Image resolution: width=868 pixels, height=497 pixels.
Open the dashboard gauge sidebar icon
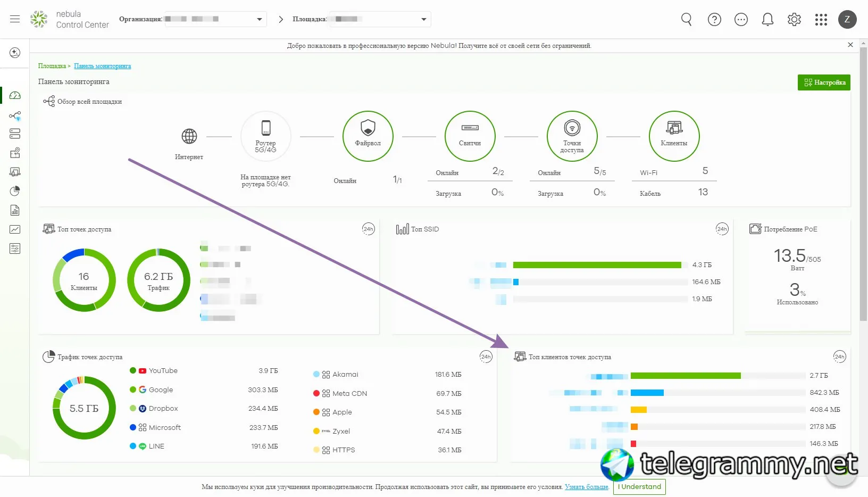point(15,95)
